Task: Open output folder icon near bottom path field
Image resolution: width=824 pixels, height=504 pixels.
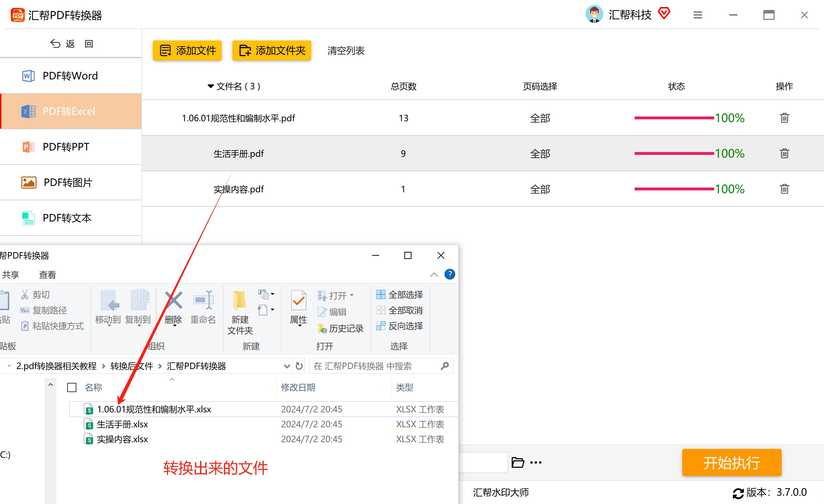Action: (517, 462)
